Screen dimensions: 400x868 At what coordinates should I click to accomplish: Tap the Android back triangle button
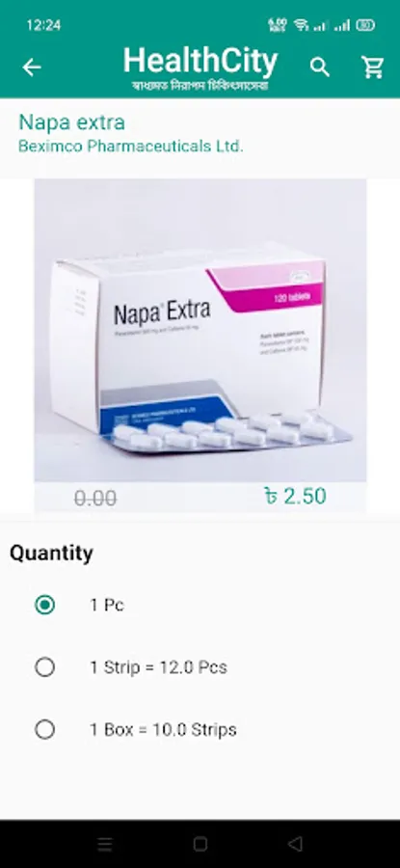[x=296, y=844]
